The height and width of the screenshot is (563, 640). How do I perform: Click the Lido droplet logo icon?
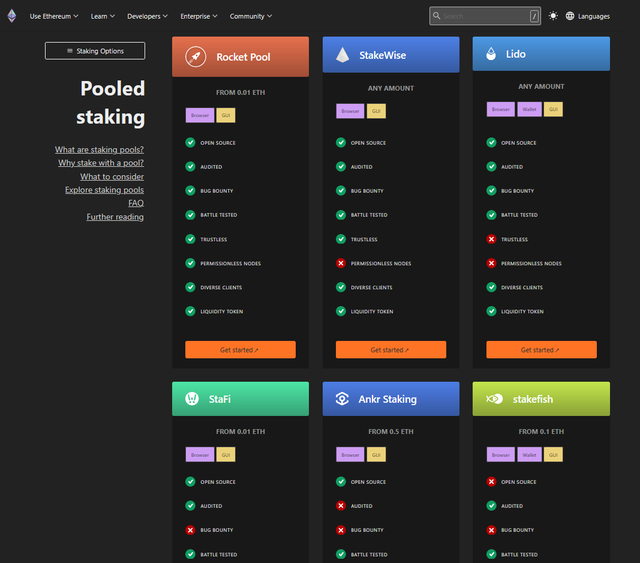coord(493,54)
